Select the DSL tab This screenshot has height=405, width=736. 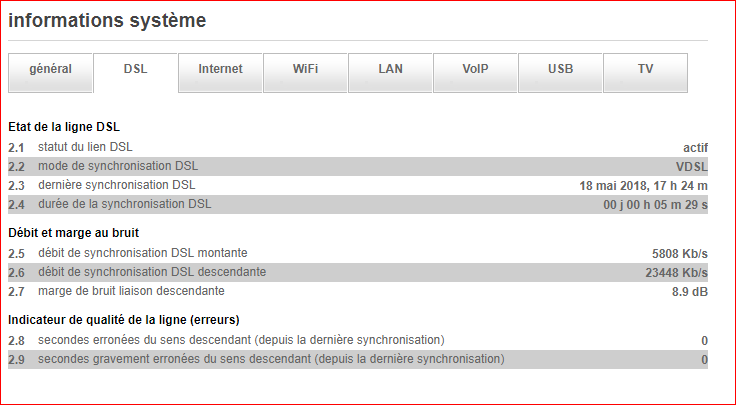point(135,70)
